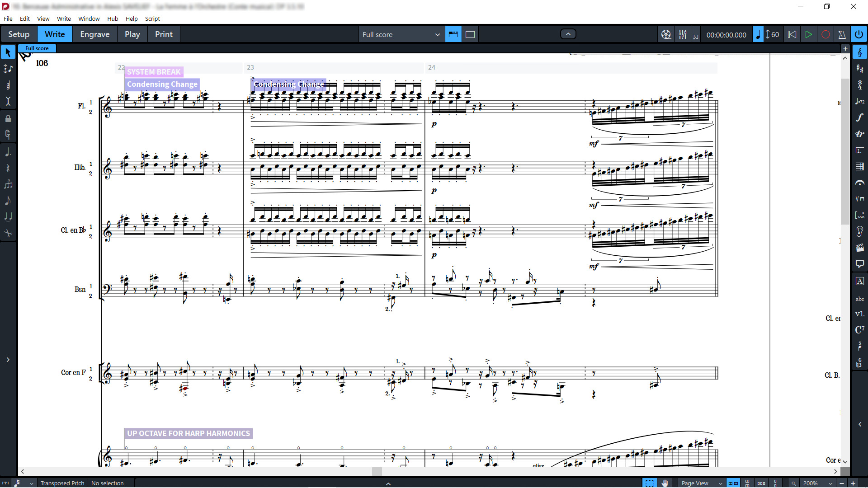Show the mixer window

[x=683, y=34]
